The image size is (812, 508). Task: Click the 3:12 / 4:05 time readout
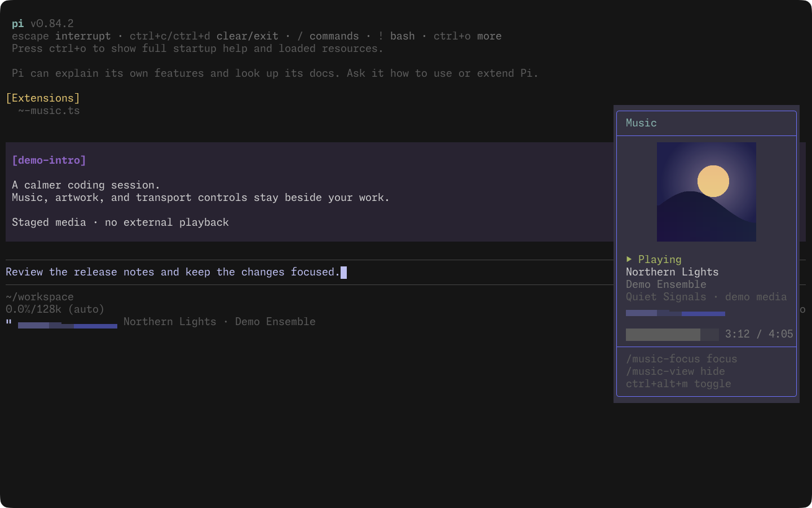coord(759,334)
